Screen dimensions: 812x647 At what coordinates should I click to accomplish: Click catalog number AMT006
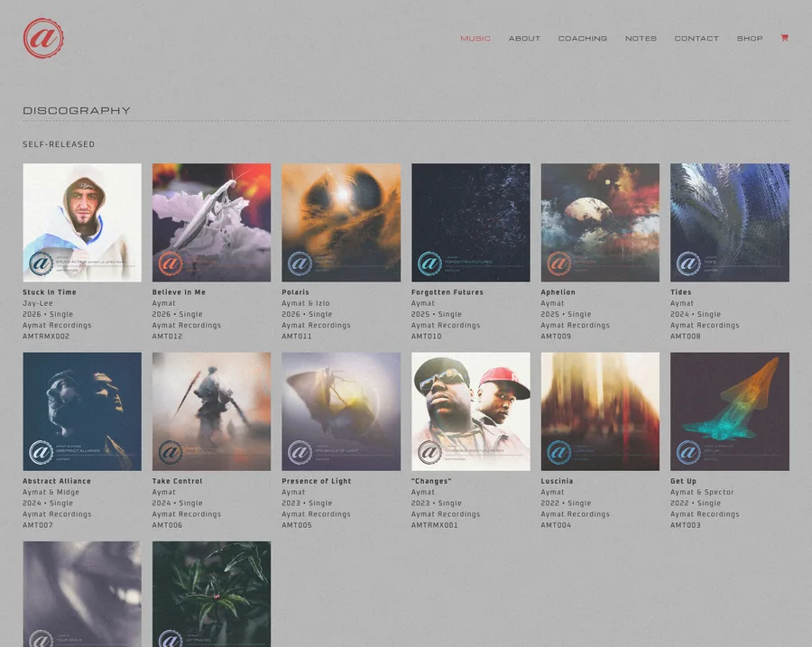167,525
